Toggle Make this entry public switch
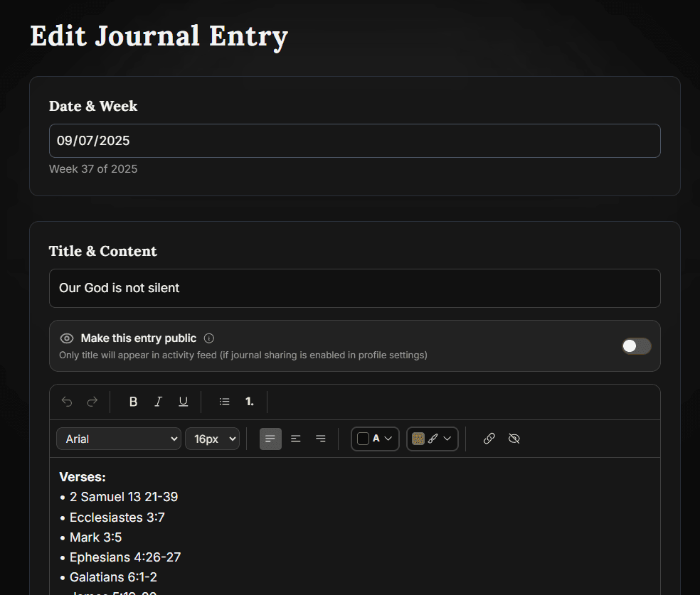Viewport: 700px width, 595px height. coord(637,346)
